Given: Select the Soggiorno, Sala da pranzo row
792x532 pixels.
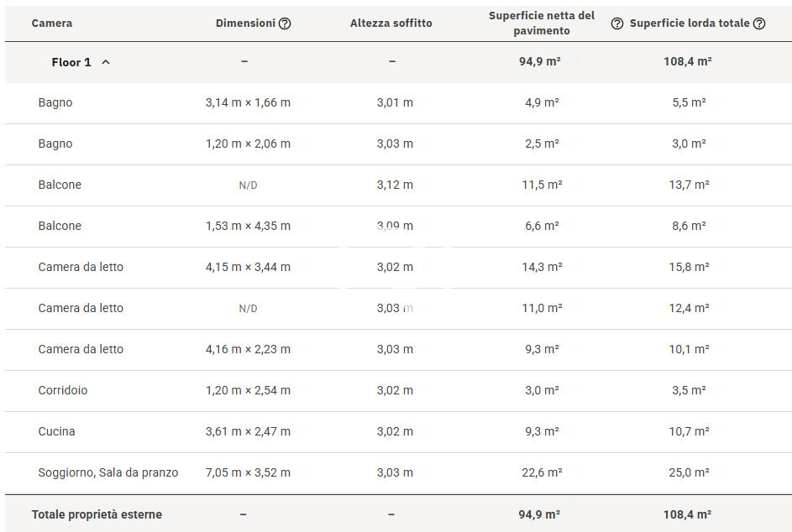Looking at the screenshot, I should click(x=108, y=472).
